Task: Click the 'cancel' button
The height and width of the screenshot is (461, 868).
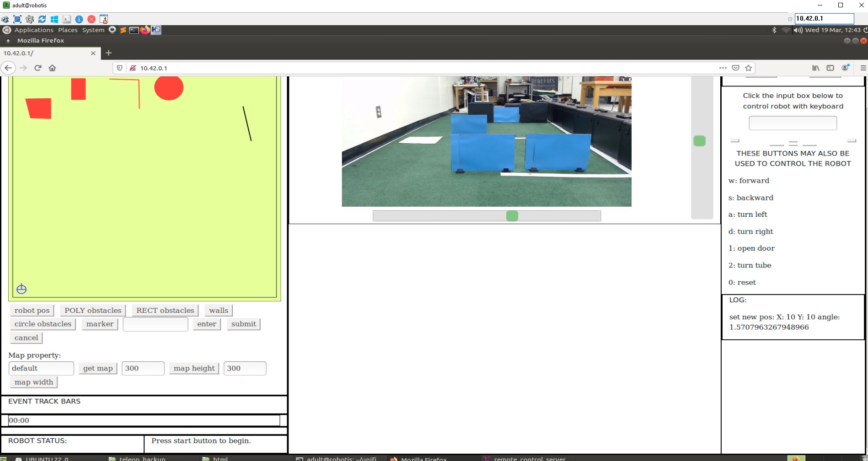Action: point(27,338)
